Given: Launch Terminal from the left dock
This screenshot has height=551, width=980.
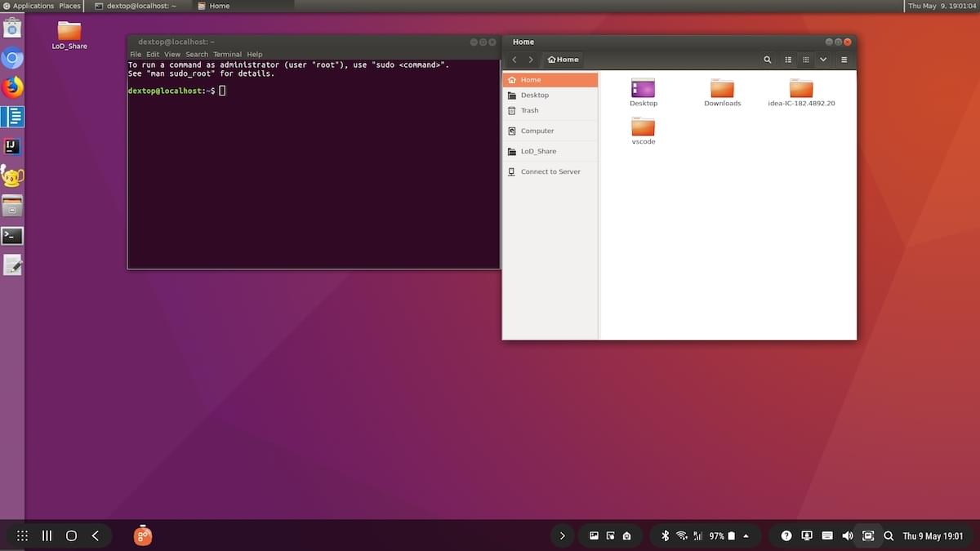Looking at the screenshot, I should pyautogui.click(x=12, y=236).
